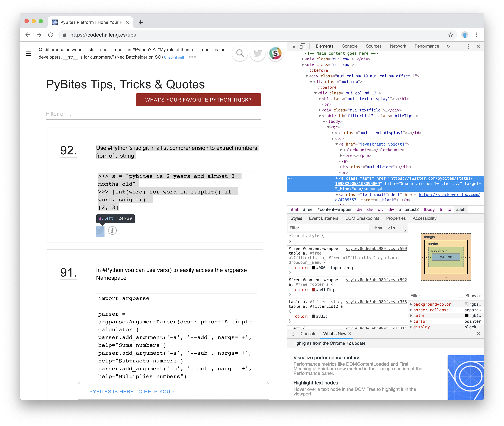Switch to the Network tab

[x=398, y=46]
